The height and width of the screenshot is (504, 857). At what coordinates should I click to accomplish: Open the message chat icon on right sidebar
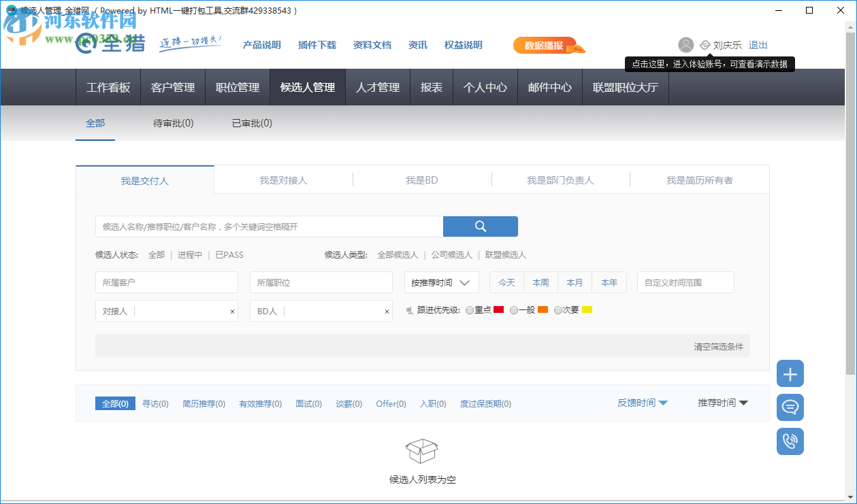tap(790, 407)
